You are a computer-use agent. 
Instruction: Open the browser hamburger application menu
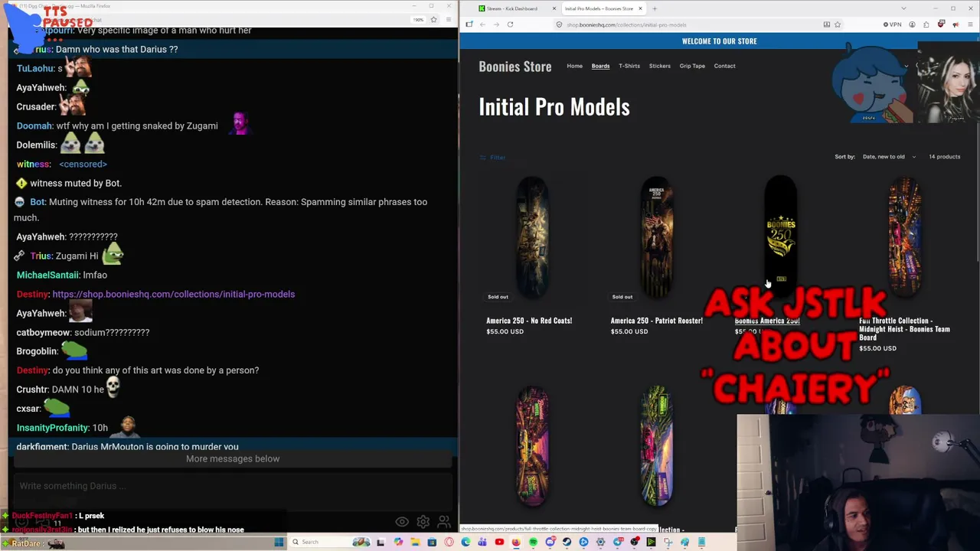coord(970,24)
